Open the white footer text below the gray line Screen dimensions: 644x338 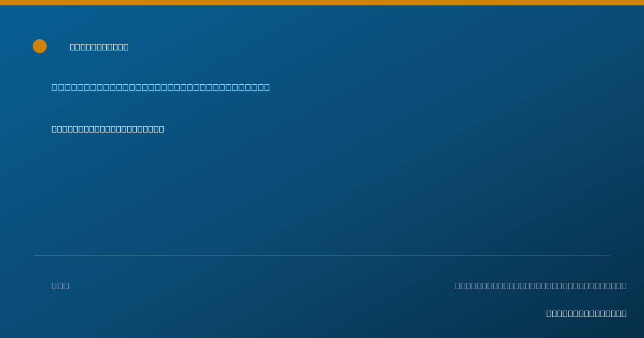click(x=587, y=313)
